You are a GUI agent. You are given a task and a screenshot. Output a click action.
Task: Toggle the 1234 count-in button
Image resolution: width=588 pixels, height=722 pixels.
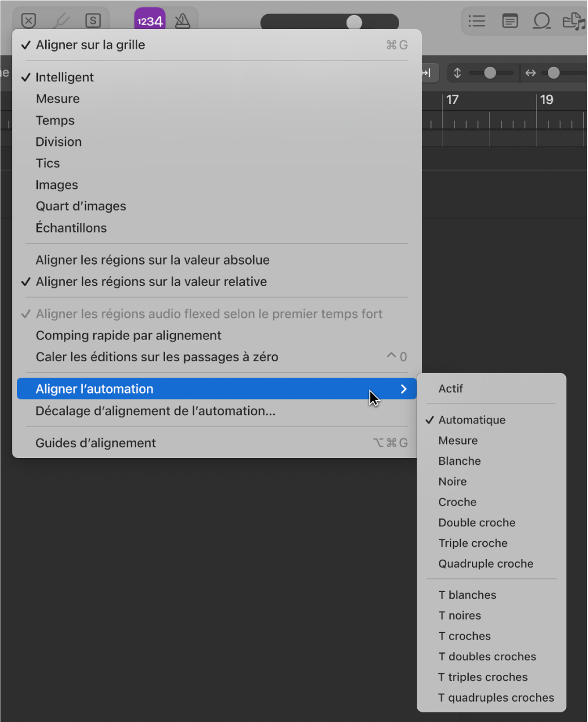pos(149,20)
